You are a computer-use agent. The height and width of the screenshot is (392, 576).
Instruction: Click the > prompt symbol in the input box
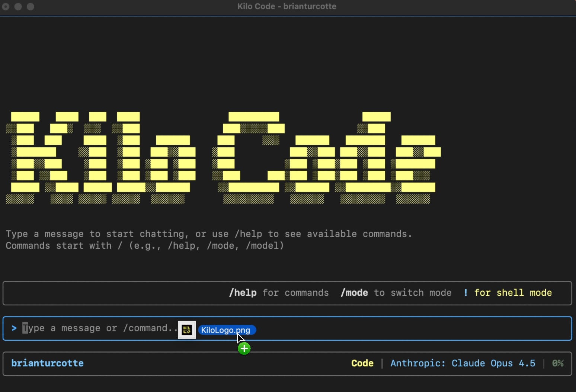click(14, 328)
